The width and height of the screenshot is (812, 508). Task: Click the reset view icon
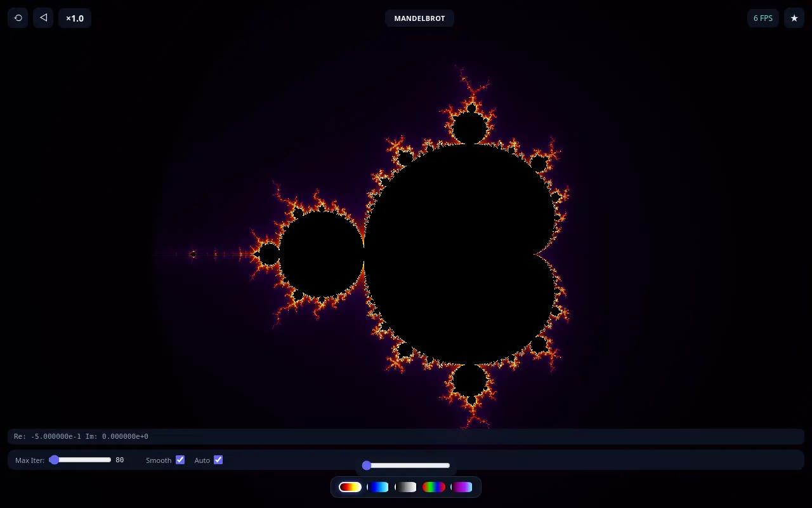coord(18,18)
